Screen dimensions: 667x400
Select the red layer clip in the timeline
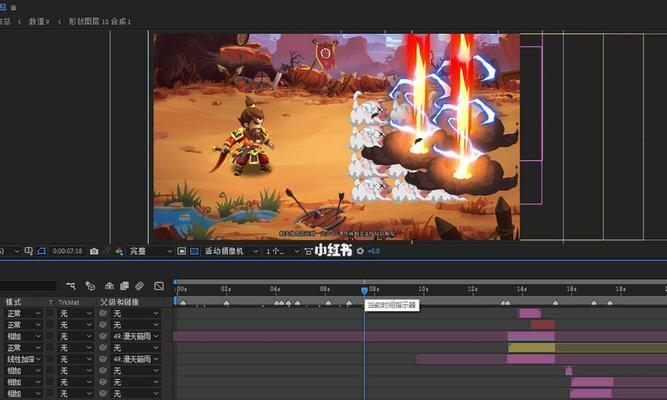(x=542, y=325)
